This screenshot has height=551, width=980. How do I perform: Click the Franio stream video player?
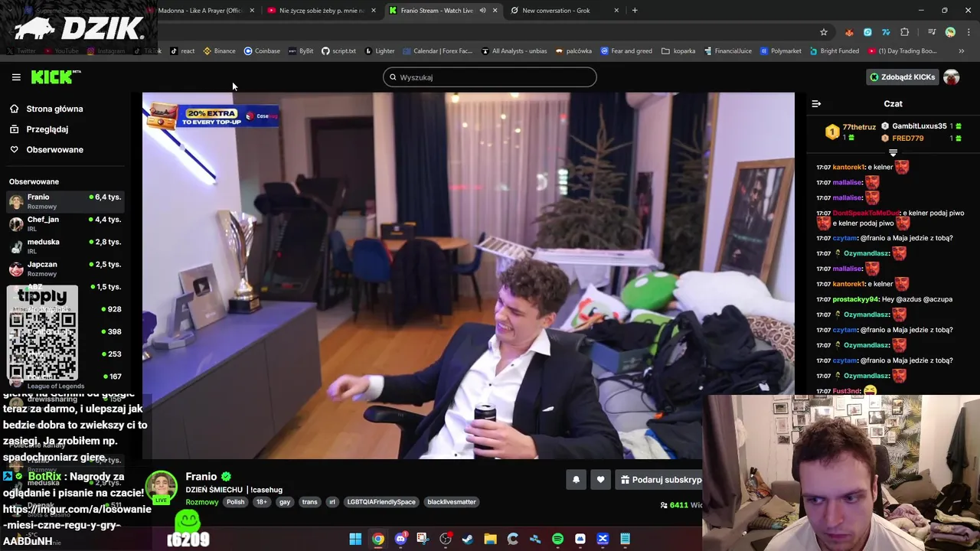click(469, 275)
